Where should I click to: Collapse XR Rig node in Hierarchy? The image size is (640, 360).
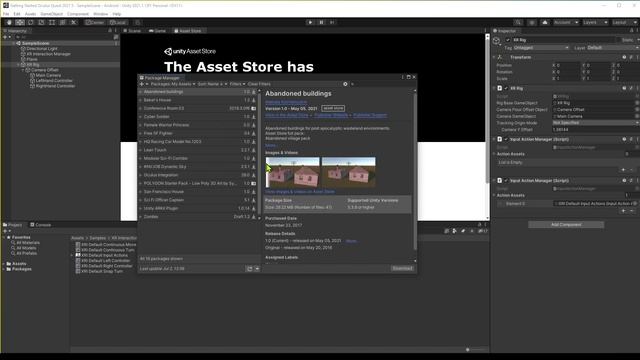(18, 64)
